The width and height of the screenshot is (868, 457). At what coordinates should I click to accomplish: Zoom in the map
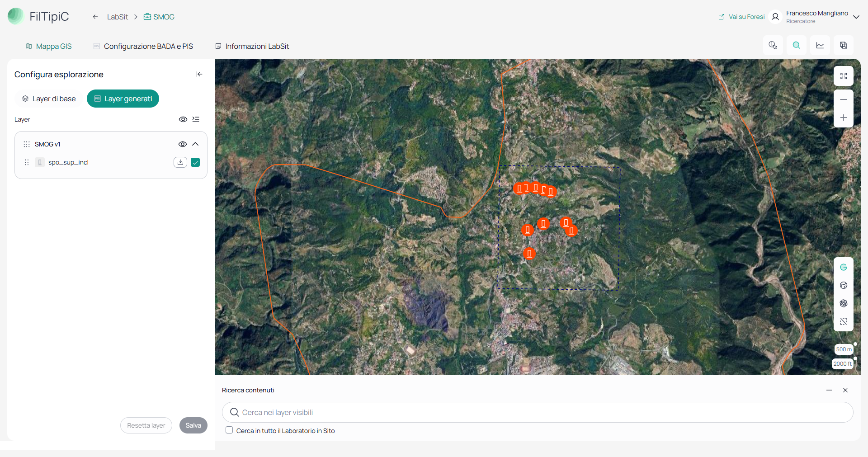click(x=844, y=118)
